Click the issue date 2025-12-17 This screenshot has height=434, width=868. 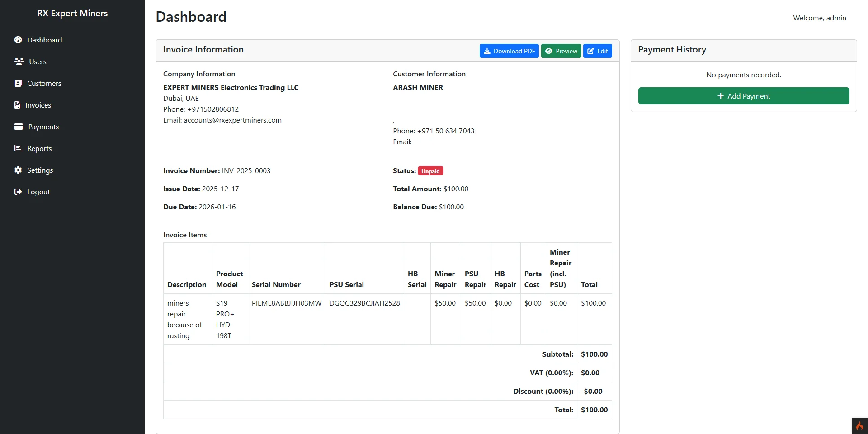coord(220,189)
